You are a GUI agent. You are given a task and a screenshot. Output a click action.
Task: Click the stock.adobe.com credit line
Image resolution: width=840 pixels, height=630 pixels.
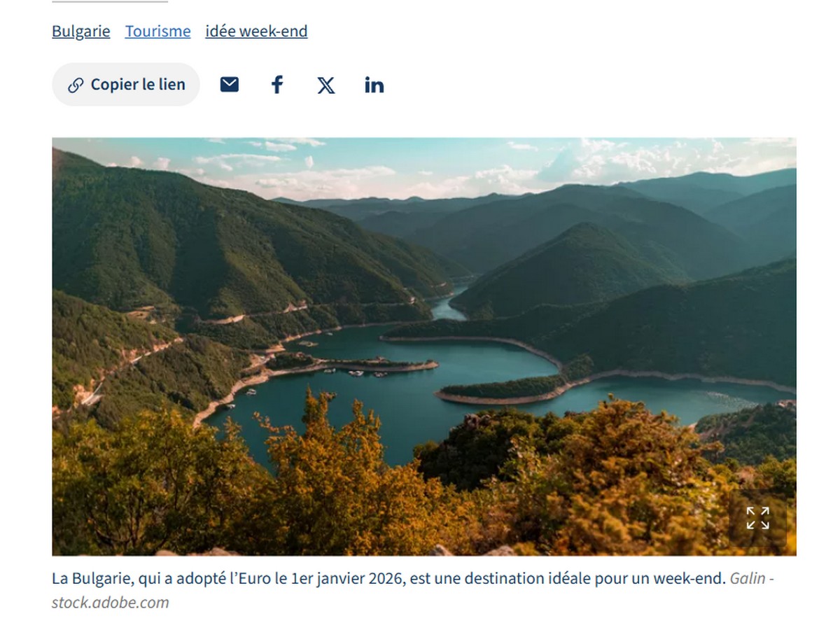(110, 603)
